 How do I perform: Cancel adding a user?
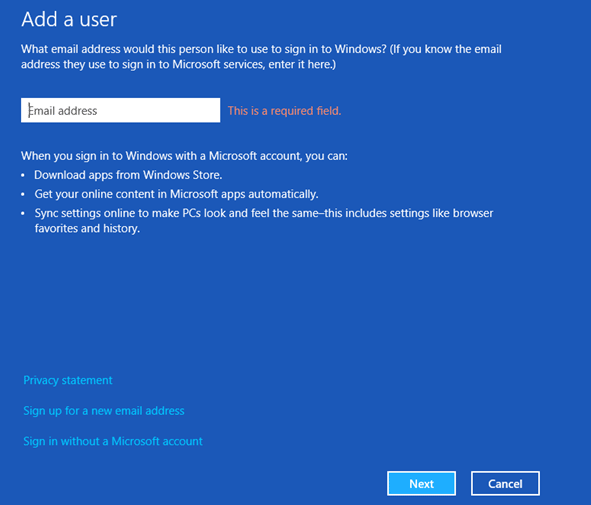coord(505,484)
